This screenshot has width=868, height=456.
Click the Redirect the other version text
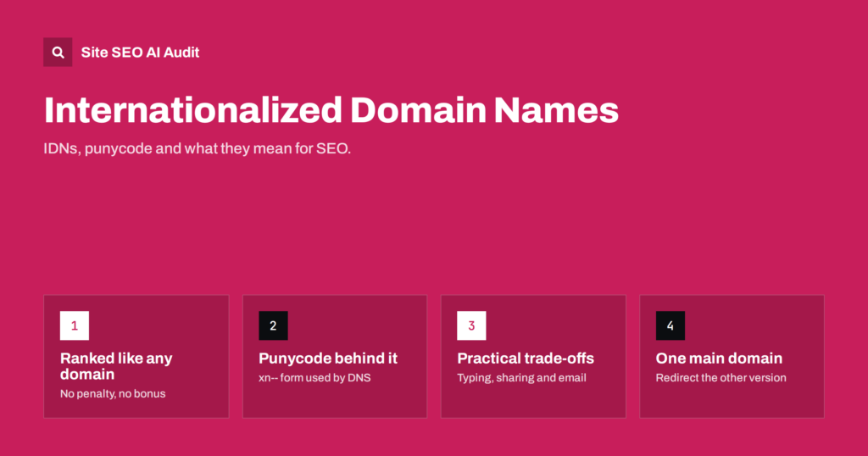click(721, 378)
